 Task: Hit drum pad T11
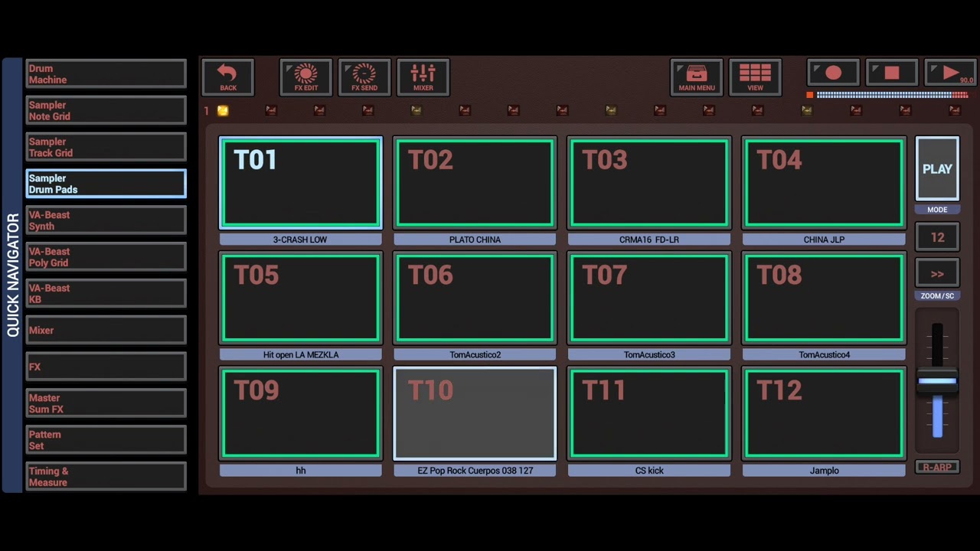click(x=649, y=414)
